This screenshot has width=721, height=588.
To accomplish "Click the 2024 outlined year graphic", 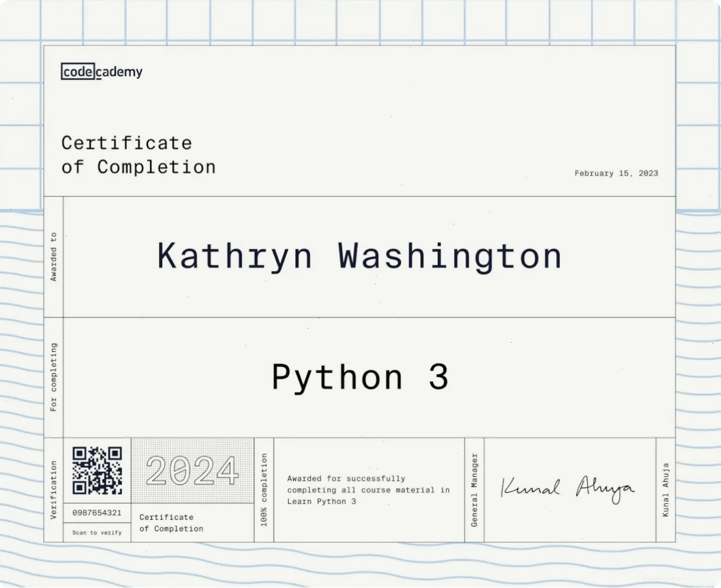I will point(192,471).
